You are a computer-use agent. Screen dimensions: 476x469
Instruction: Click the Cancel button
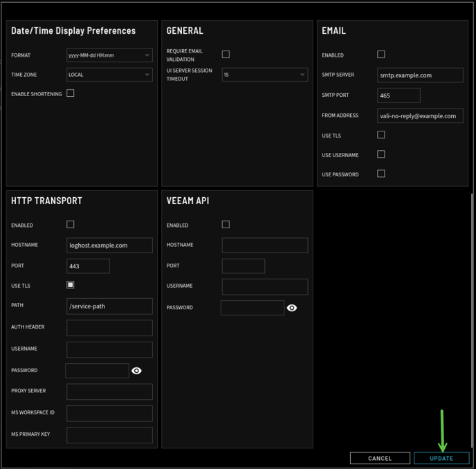click(380, 458)
